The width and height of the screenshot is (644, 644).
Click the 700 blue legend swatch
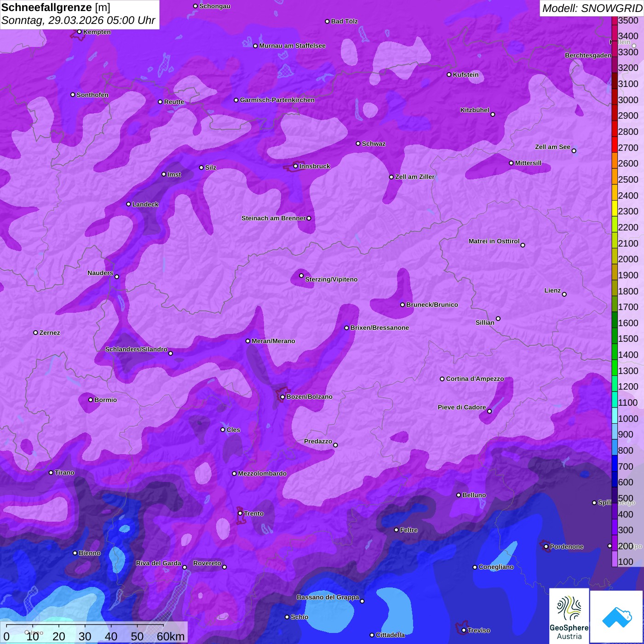pyautogui.click(x=615, y=463)
